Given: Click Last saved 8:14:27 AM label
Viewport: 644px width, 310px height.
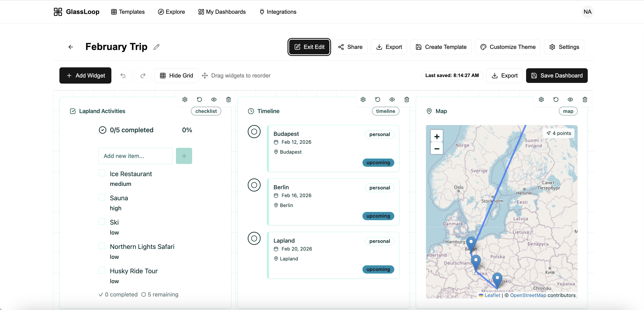Looking at the screenshot, I should [452, 75].
